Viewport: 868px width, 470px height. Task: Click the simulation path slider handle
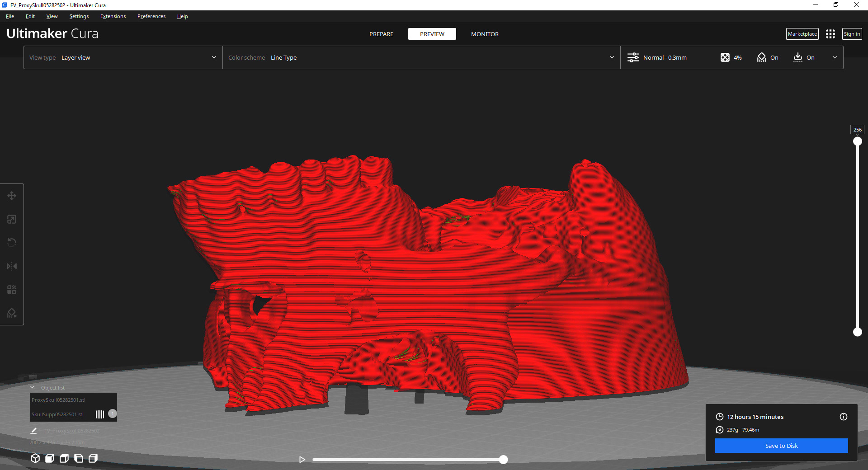pos(504,460)
